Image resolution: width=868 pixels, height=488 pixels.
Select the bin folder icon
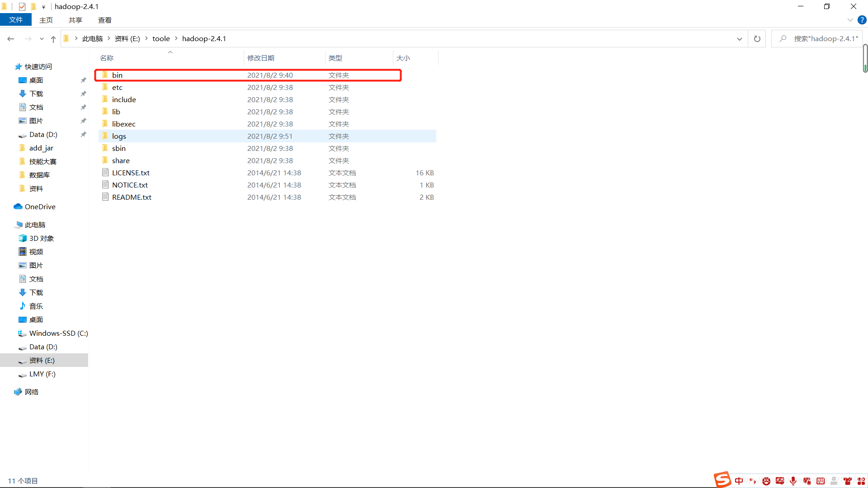point(105,75)
